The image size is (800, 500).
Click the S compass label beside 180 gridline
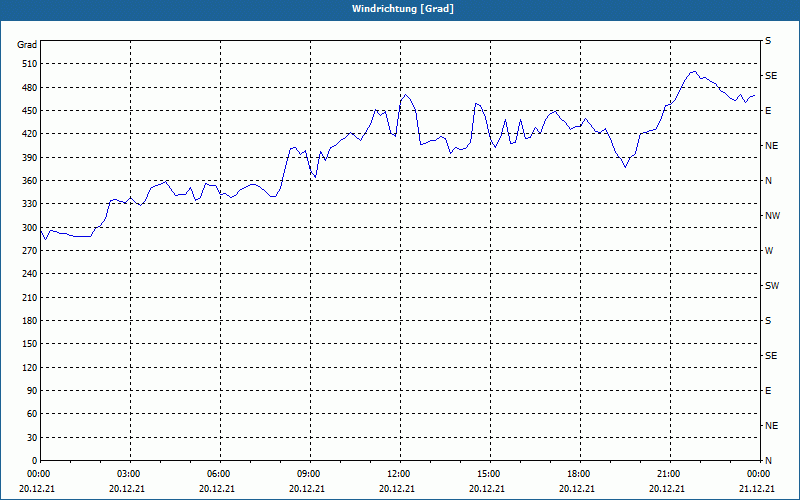point(768,321)
